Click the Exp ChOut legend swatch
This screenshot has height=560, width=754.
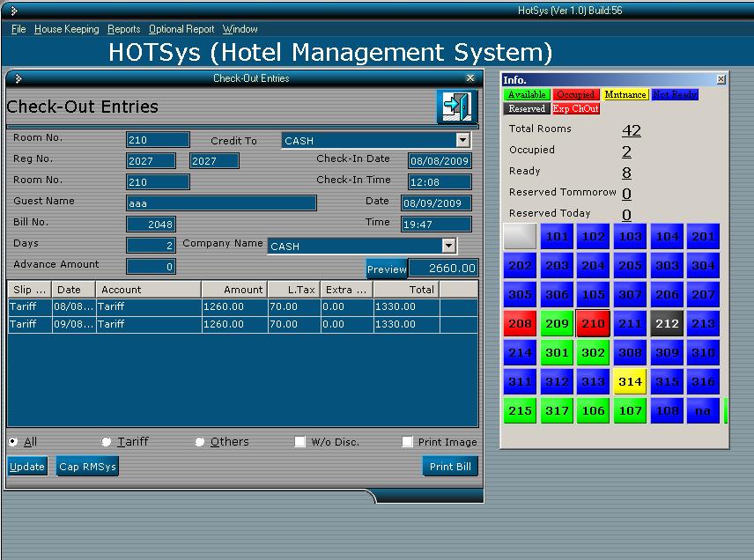click(576, 108)
